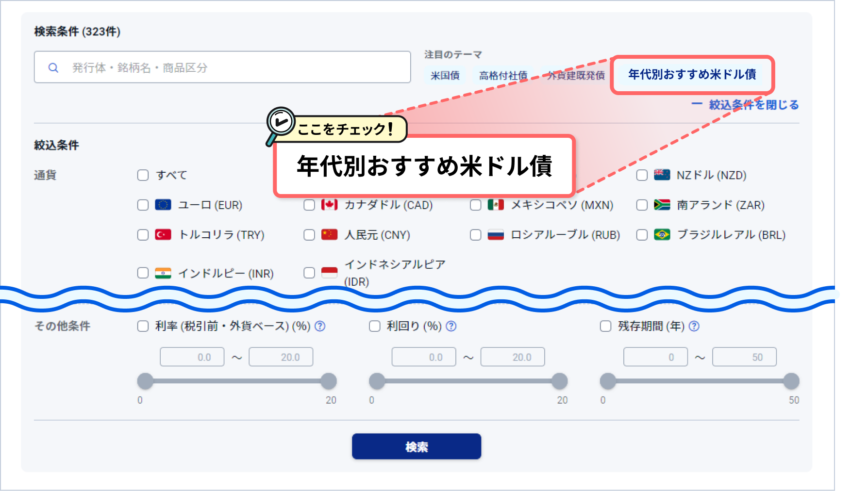The width and height of the screenshot is (868, 491).
Task: Click the 利率 minimum value input box
Action: [192, 357]
